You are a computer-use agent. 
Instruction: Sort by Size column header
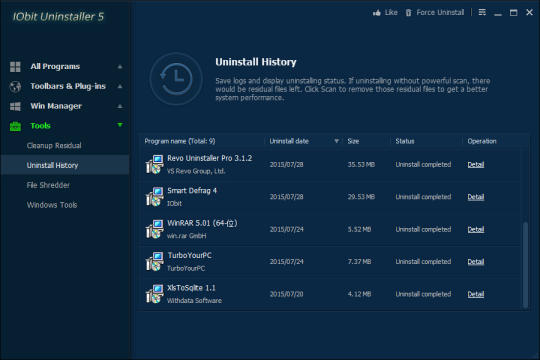353,141
